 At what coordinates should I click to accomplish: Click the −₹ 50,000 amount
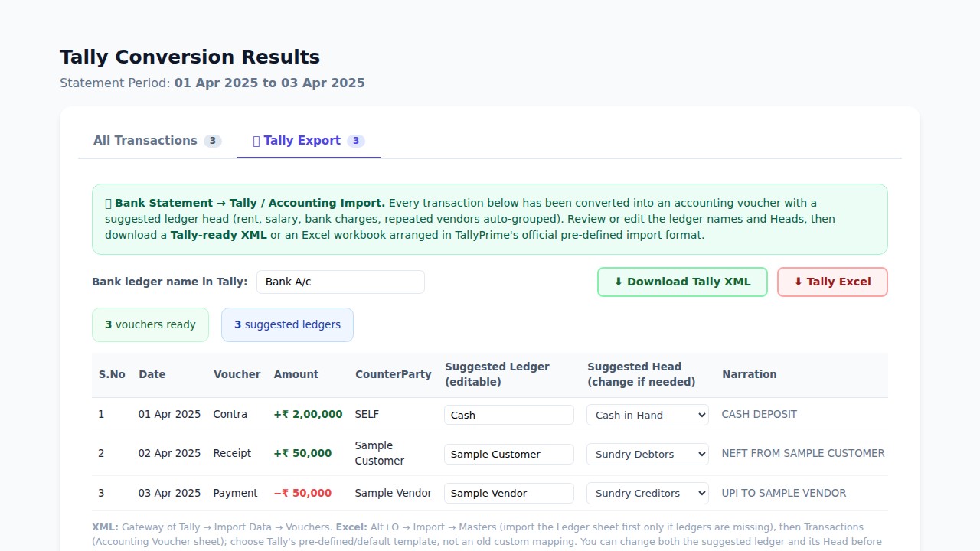(x=302, y=493)
